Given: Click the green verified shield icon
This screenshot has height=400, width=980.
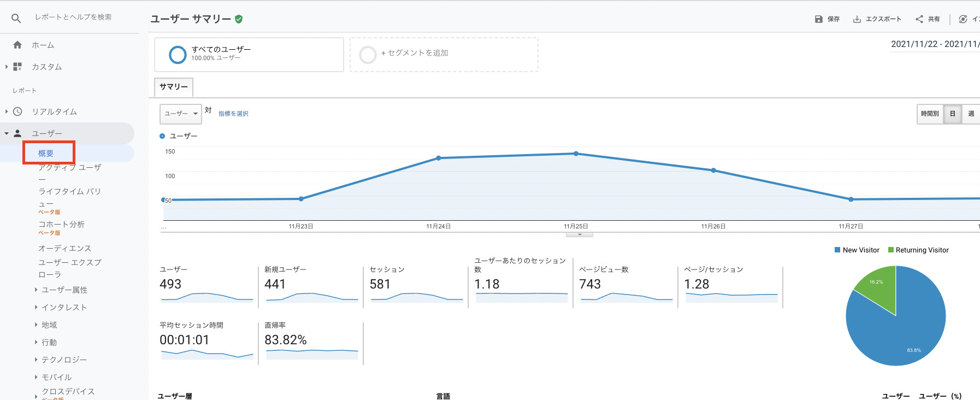Looking at the screenshot, I should pyautogui.click(x=239, y=19).
